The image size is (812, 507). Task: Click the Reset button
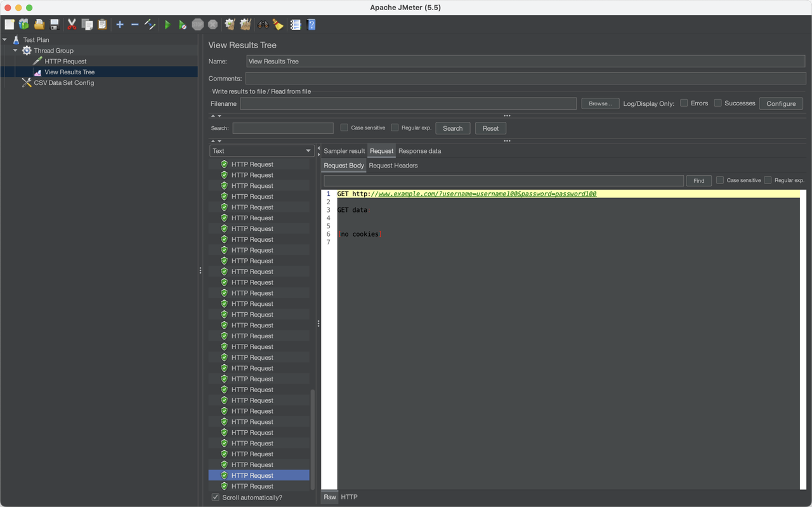490,128
